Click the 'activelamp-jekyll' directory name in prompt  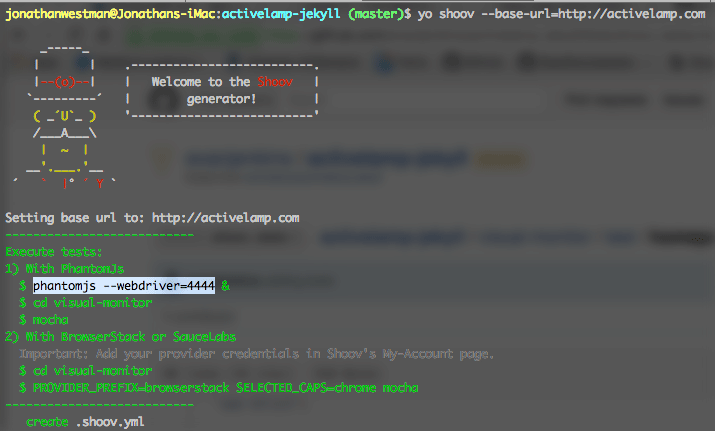point(281,14)
